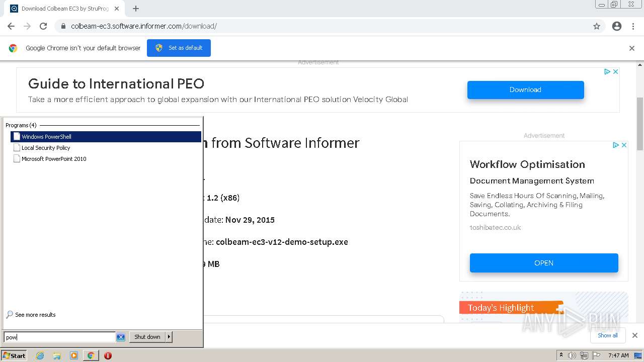Image resolution: width=644 pixels, height=362 pixels.
Task: Open Chrome's three-dot menu
Action: point(633,26)
